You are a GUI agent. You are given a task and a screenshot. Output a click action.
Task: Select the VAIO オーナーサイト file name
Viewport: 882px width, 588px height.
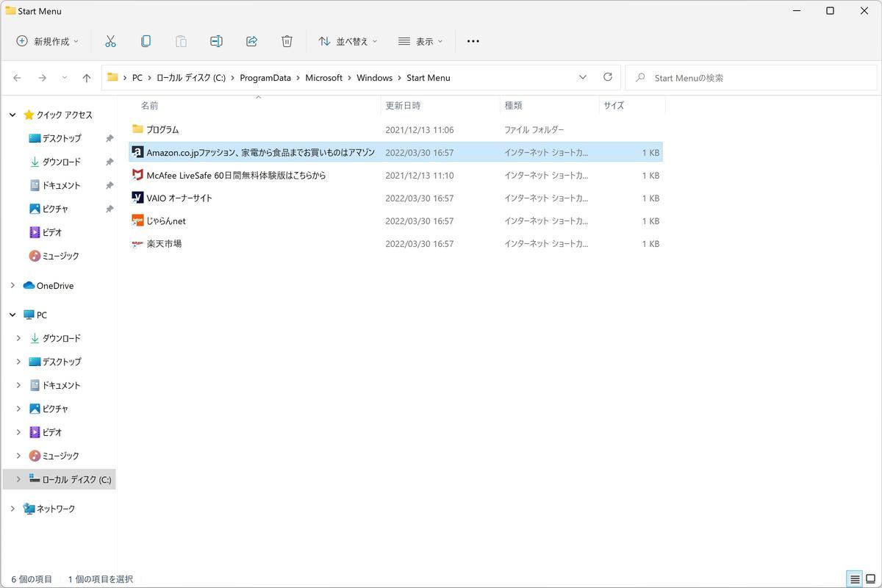(x=179, y=198)
